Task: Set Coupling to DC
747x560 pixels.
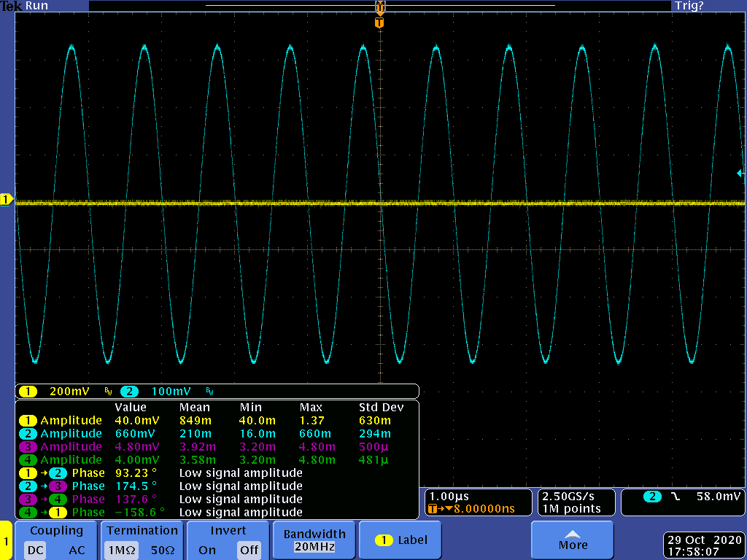Action: click(x=35, y=551)
